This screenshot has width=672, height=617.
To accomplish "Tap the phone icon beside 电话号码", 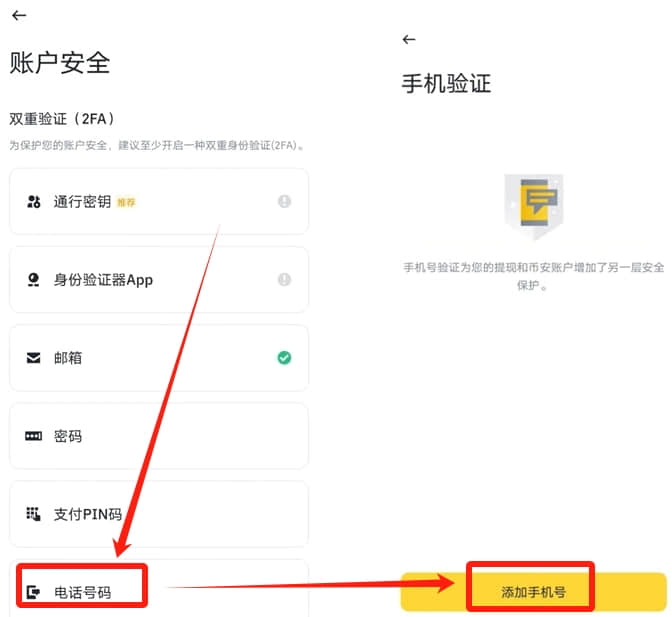I will 33,592.
